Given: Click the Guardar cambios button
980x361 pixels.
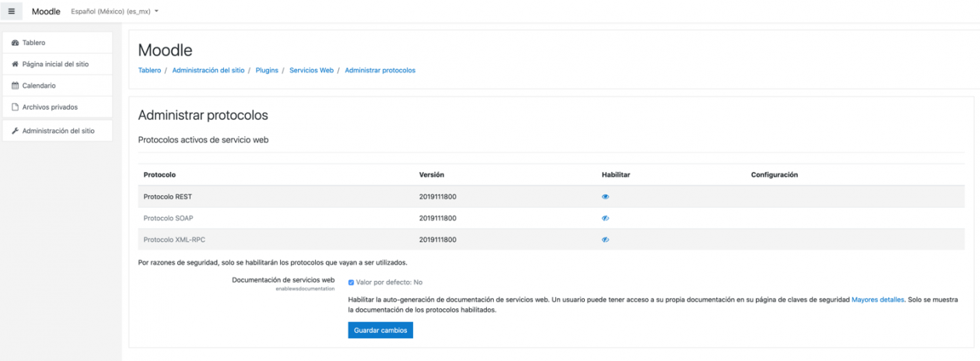Looking at the screenshot, I should [x=380, y=331].
